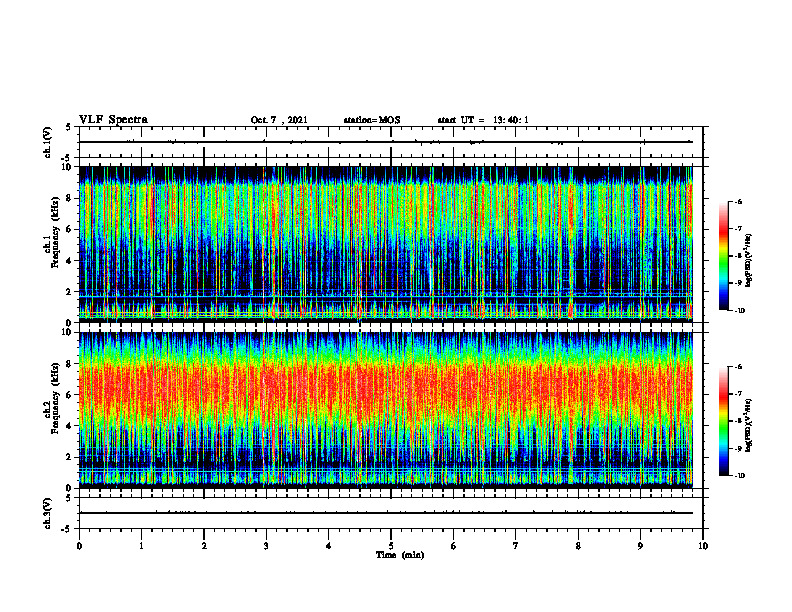792x612 pixels.
Task: Click the "4" kHz tick of ch.1 panel
Action: tap(70, 261)
